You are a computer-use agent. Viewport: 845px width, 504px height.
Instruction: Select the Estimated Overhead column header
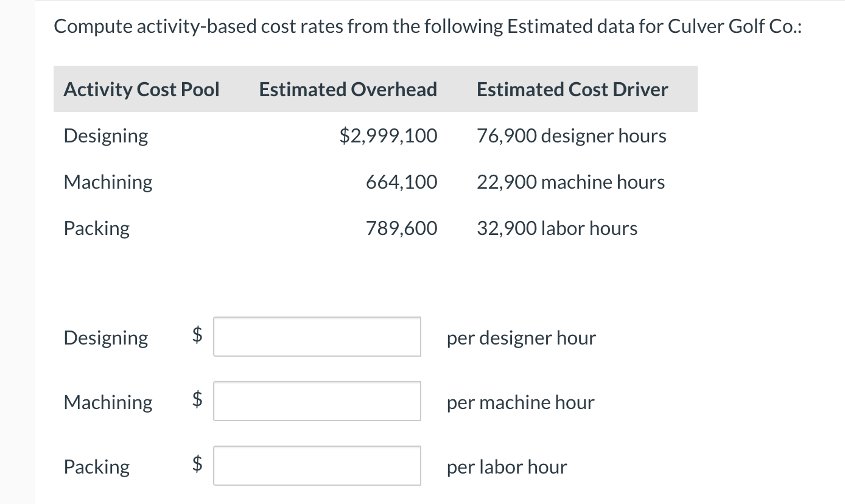point(348,89)
